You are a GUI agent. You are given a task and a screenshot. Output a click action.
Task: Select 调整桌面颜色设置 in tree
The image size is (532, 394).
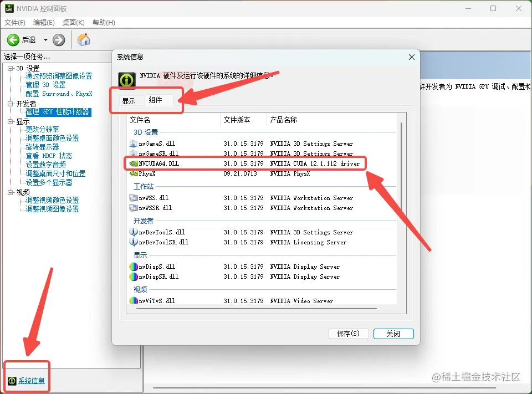[x=52, y=138]
